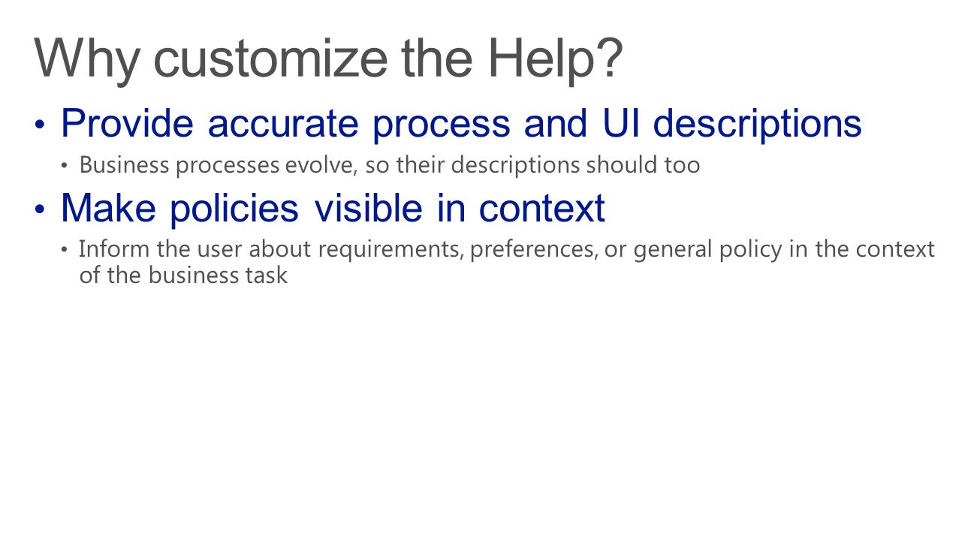The width and height of the screenshot is (980, 551).
Task: Select the "Make policies visible in context" bullet
Action: (x=333, y=208)
